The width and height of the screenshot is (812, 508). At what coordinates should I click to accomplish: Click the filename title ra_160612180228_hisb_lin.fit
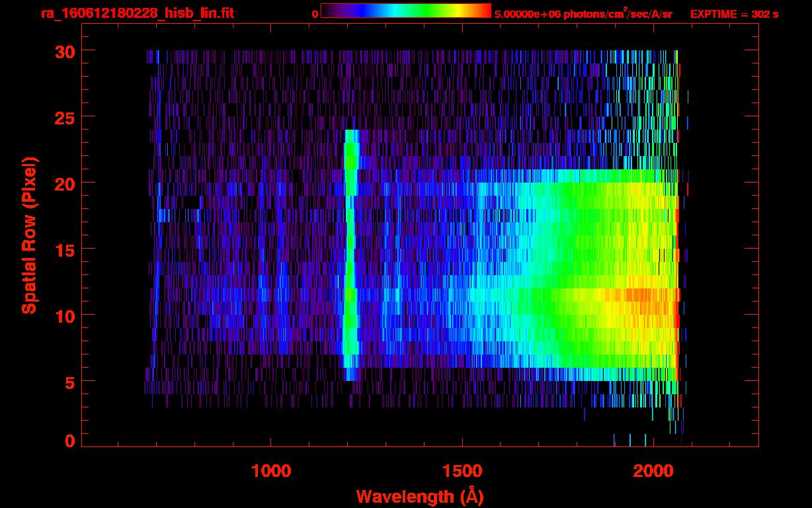[x=137, y=13]
